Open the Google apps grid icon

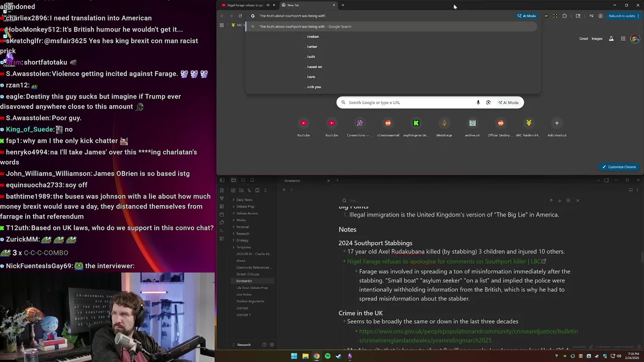(x=623, y=39)
